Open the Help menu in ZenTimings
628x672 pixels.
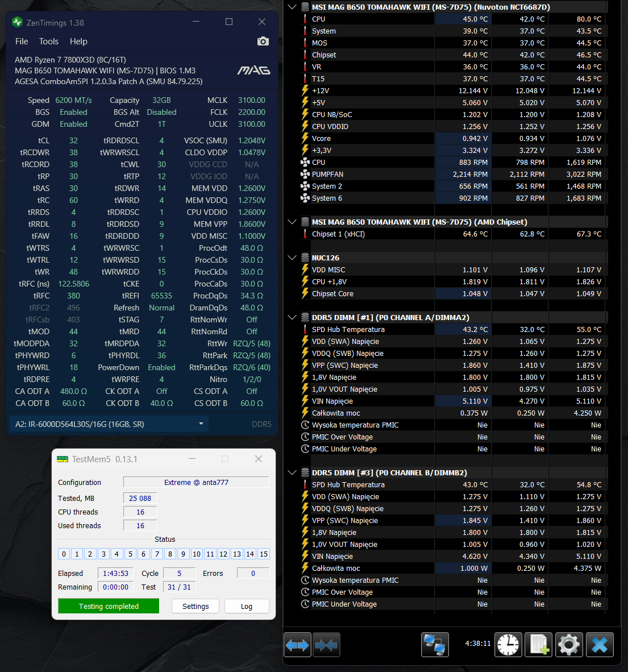click(x=78, y=41)
